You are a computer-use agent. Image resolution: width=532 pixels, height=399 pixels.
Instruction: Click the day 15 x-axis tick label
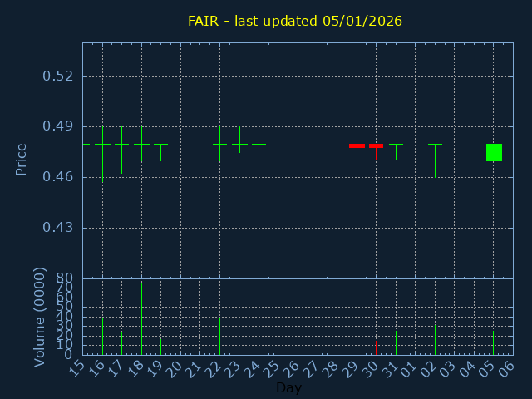coord(77,368)
